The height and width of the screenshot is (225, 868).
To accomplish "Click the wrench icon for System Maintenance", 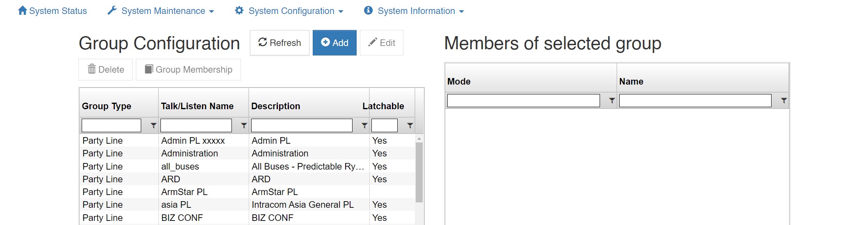I will (x=112, y=10).
